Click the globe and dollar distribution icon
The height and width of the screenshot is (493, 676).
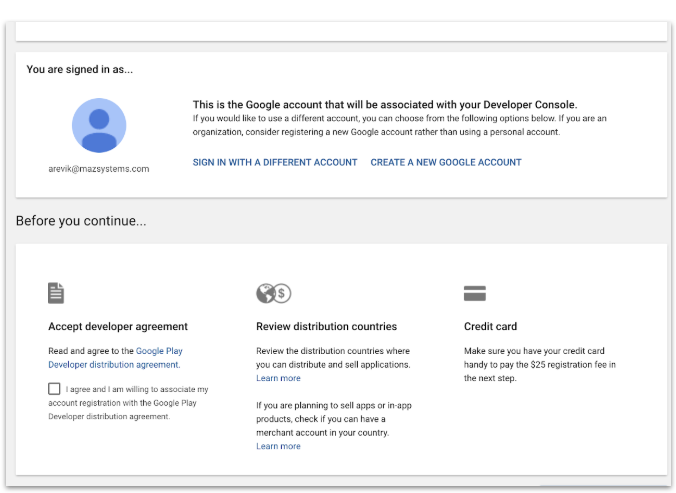click(274, 293)
